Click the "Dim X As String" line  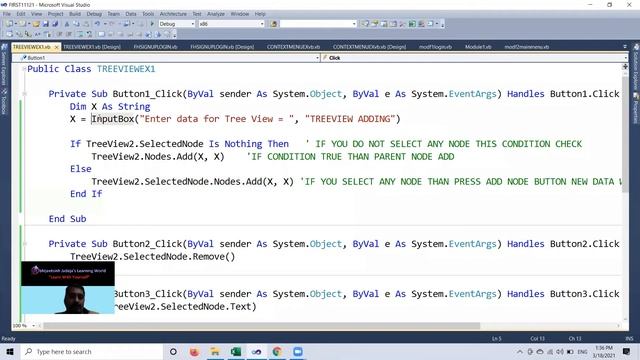(110, 107)
